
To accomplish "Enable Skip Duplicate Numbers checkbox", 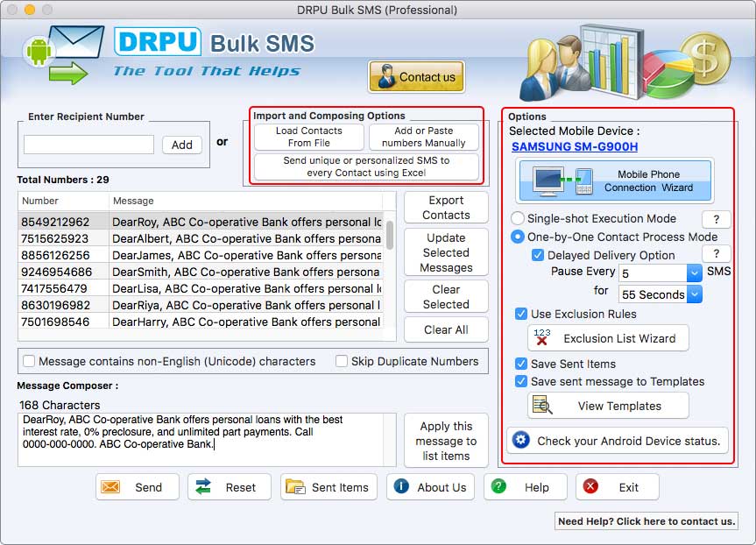I will (342, 361).
